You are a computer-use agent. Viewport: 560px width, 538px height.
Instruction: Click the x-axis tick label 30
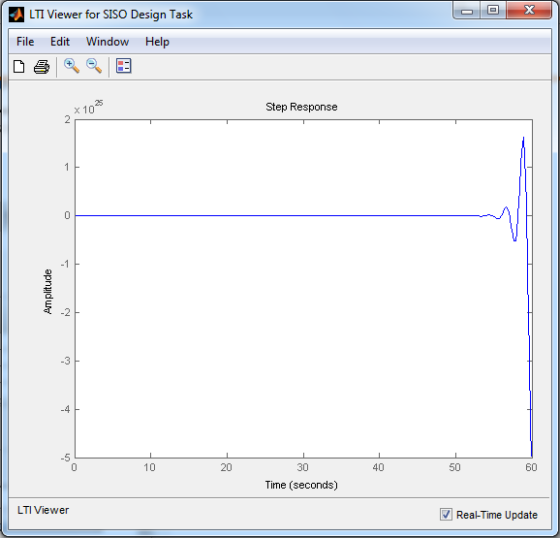point(302,467)
